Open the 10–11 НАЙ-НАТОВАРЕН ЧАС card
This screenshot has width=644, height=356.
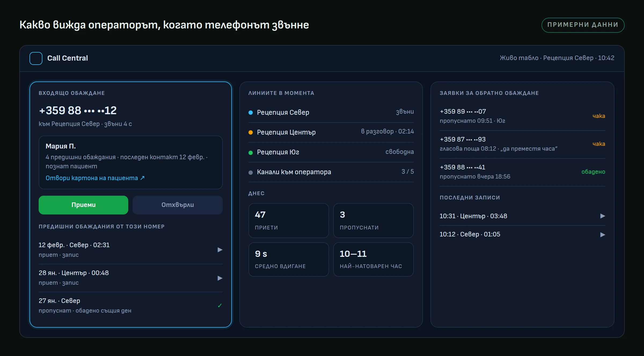(x=374, y=259)
